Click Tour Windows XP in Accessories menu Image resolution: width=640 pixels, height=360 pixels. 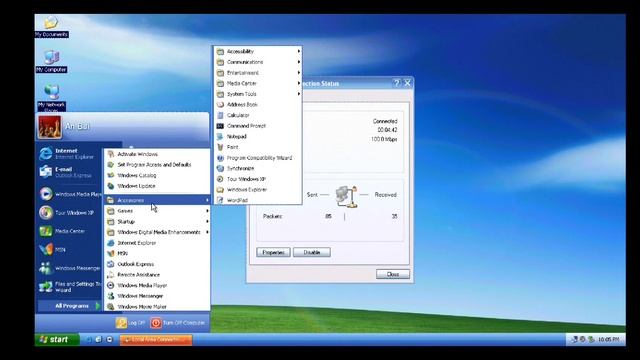pyautogui.click(x=258, y=179)
